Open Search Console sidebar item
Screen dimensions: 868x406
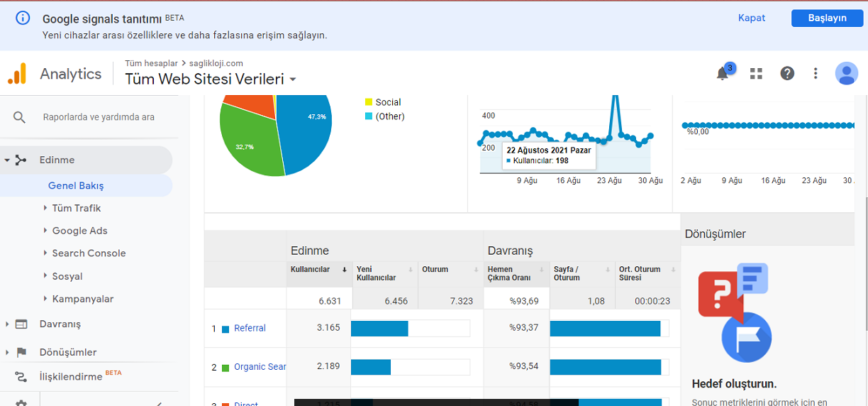(89, 253)
